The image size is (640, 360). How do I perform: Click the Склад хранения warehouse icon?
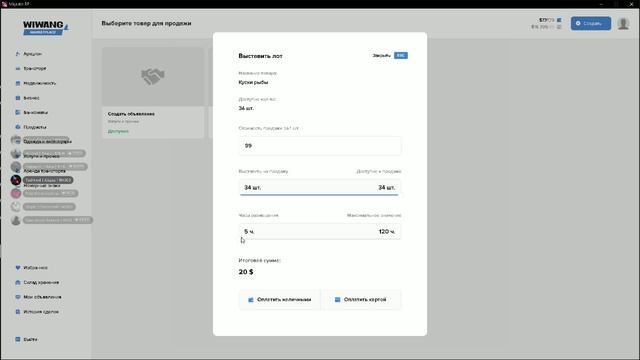pos(18,282)
